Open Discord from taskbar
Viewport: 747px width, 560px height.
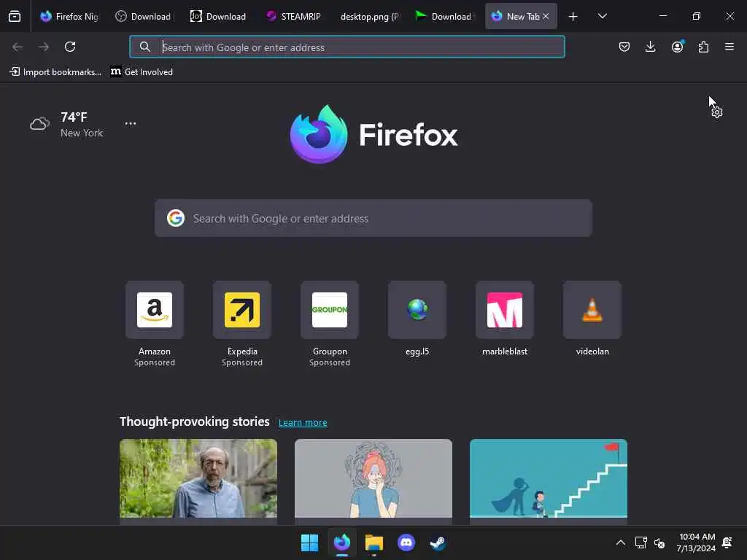tap(406, 542)
